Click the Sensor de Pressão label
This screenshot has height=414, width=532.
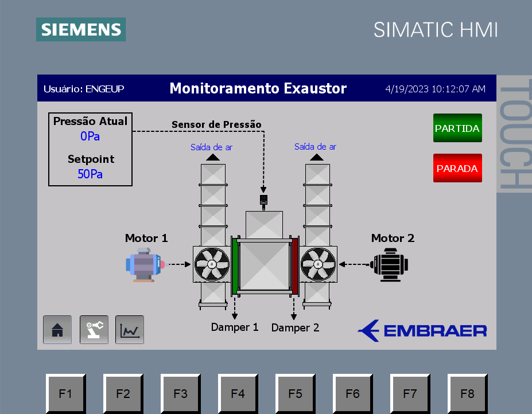click(216, 124)
